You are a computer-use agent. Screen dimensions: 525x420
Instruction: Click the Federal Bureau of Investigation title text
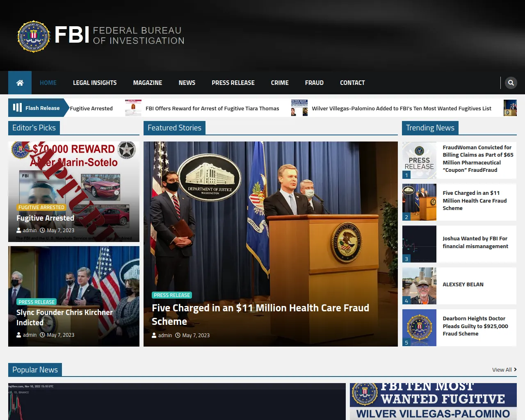point(139,36)
